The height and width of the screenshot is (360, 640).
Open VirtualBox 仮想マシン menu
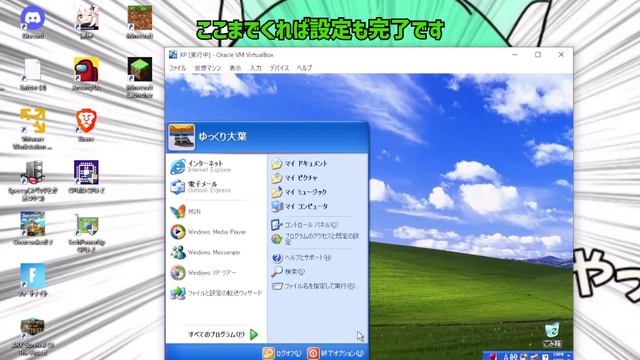pos(208,68)
